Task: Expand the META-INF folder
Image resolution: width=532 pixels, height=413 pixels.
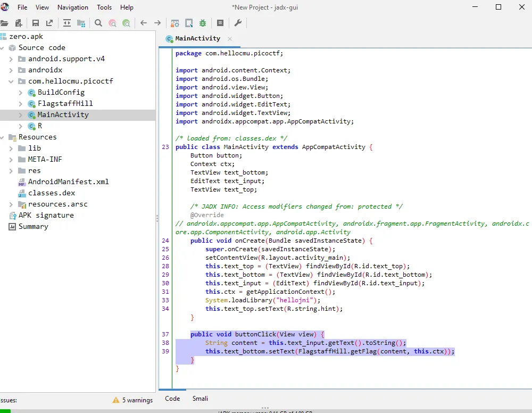Action: point(11,160)
